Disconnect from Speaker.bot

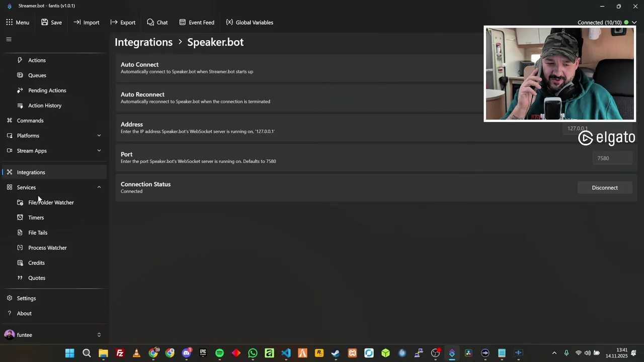(x=605, y=188)
